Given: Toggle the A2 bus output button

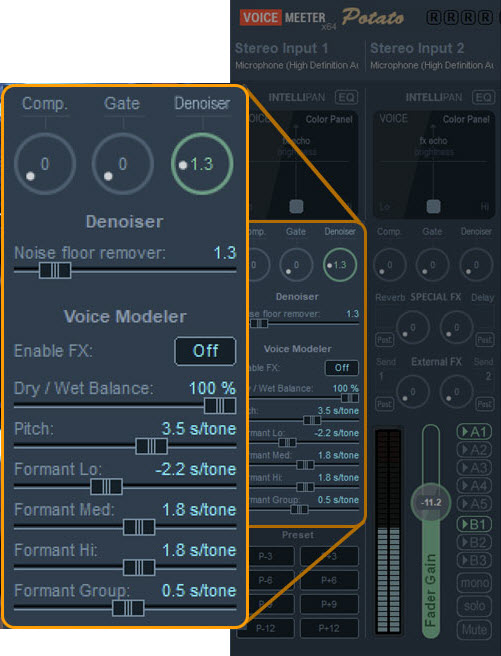Looking at the screenshot, I should 474,450.
